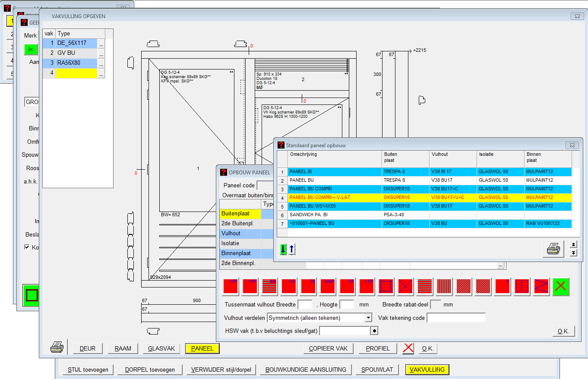
Task: Pick the diagonal cross panel pattern icon
Action: point(405,287)
